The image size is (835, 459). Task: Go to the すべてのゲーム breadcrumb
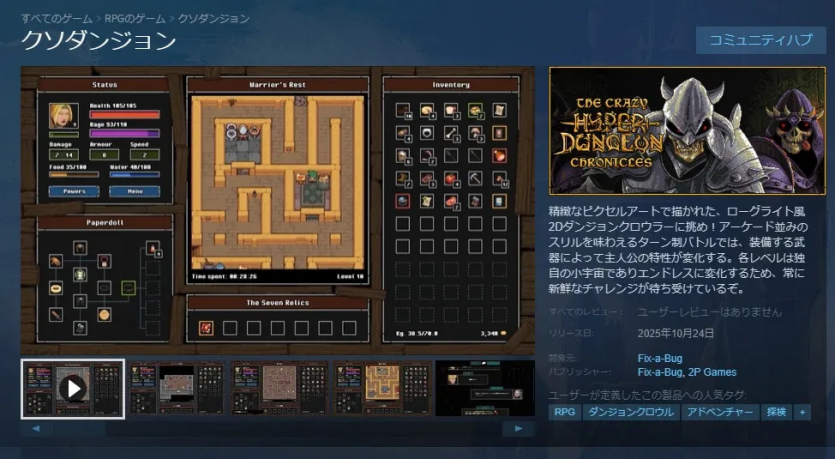(56, 18)
